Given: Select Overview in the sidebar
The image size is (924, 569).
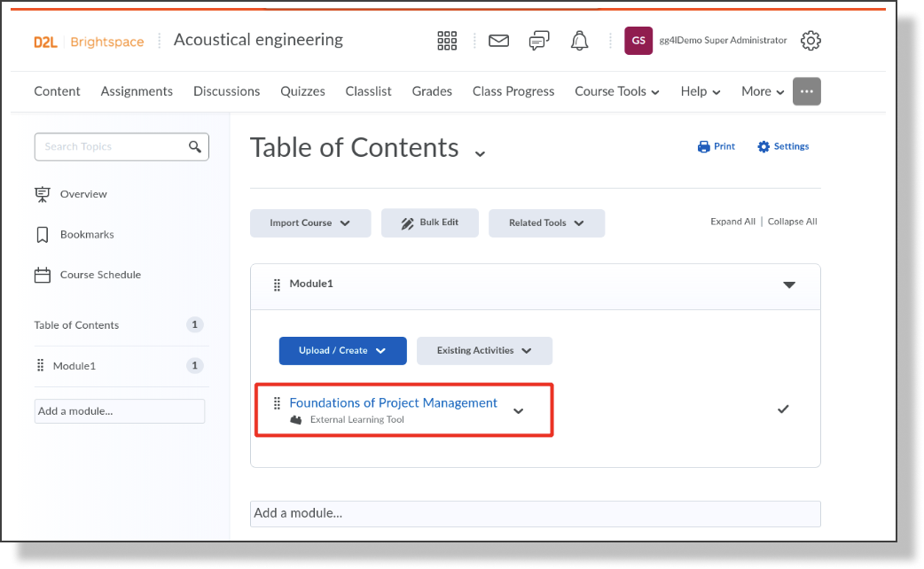Looking at the screenshot, I should click(x=83, y=193).
